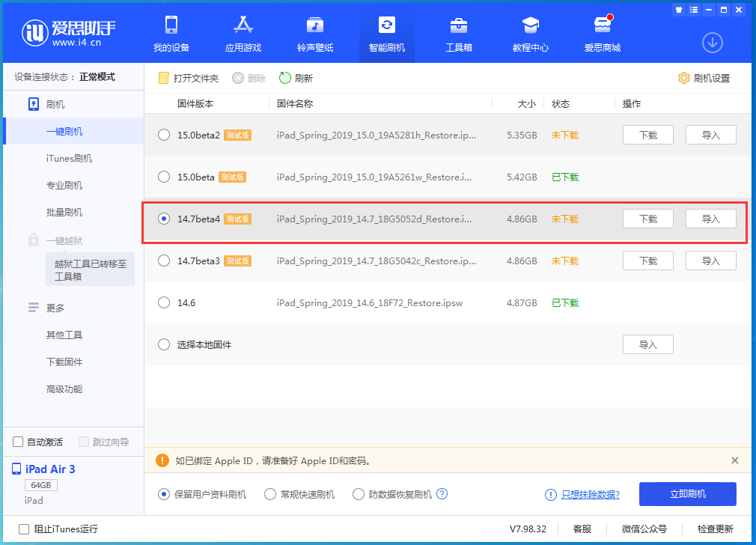756x545 pixels.
Task: Click the skin shirt icon in title bar
Action: pos(679,10)
